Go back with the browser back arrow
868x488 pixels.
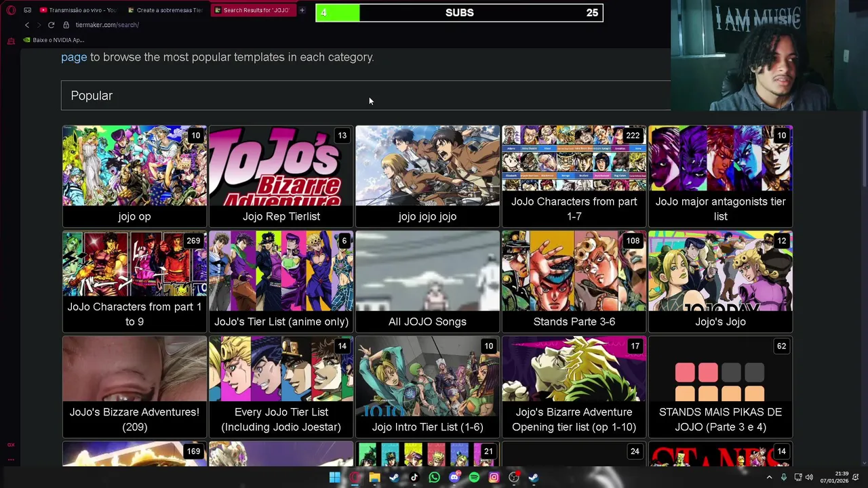pyautogui.click(x=27, y=25)
